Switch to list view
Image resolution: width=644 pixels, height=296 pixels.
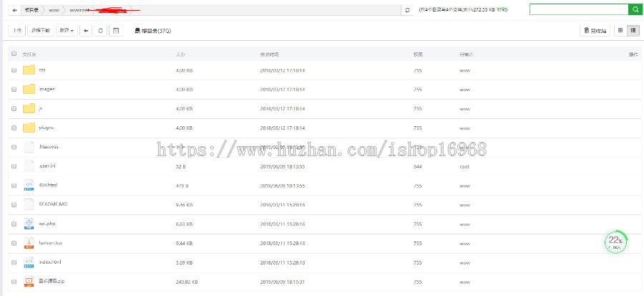click(x=633, y=30)
